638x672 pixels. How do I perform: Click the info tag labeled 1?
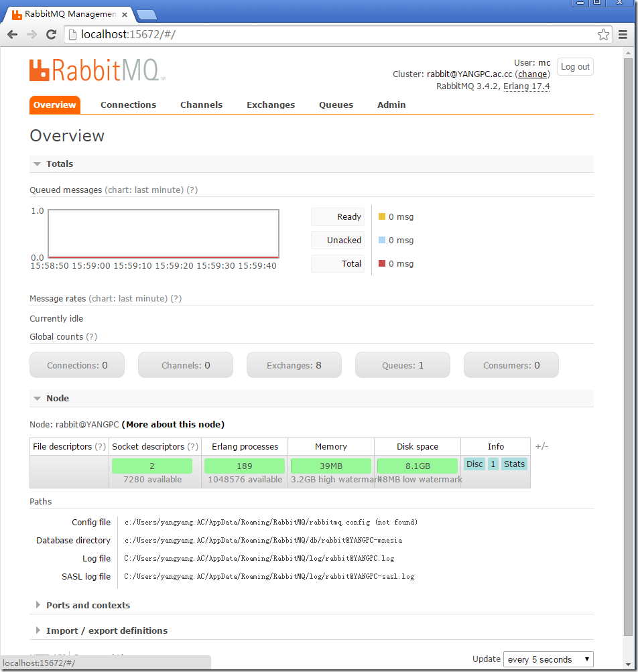pyautogui.click(x=493, y=464)
